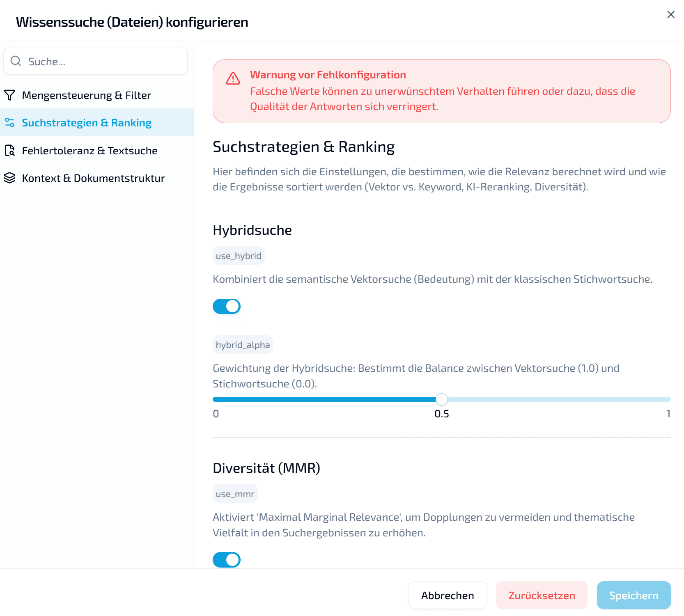Click the Speichern button
Screen dimensions: 684x616
pyautogui.click(x=634, y=595)
